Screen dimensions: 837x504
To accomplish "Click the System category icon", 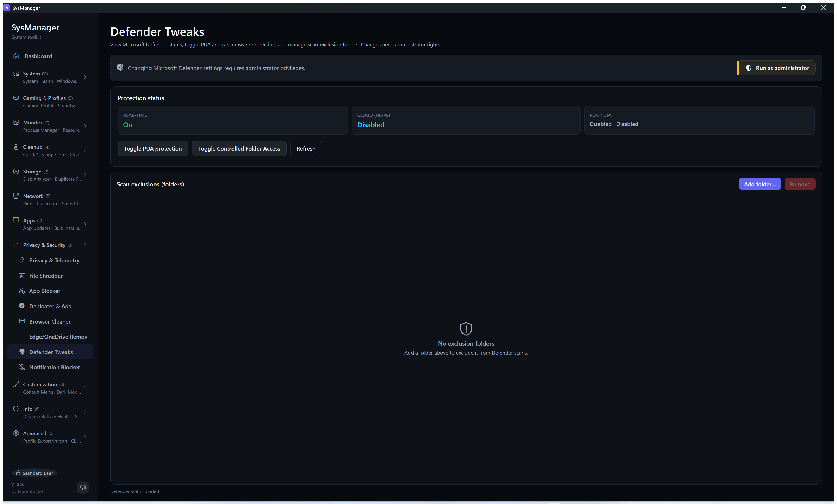I will (x=16, y=73).
